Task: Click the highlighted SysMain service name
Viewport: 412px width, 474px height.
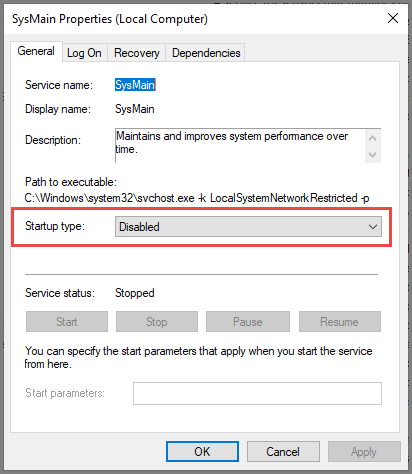Action: click(135, 85)
